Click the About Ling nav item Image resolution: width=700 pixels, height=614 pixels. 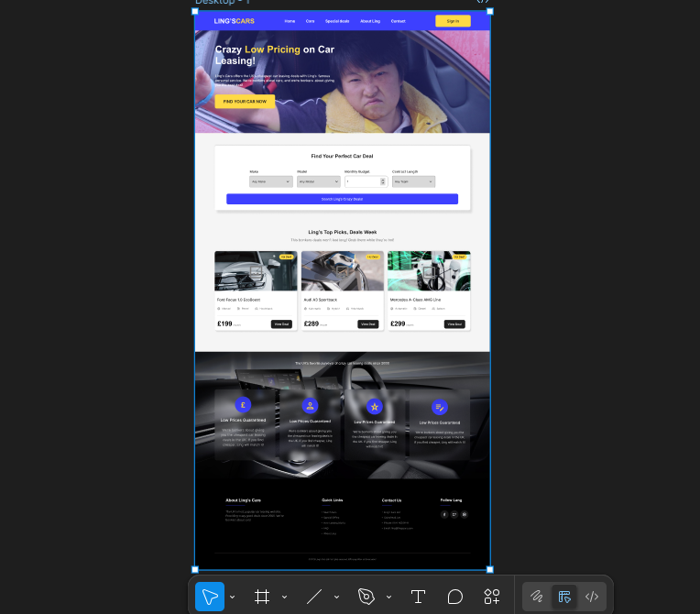[x=370, y=21]
